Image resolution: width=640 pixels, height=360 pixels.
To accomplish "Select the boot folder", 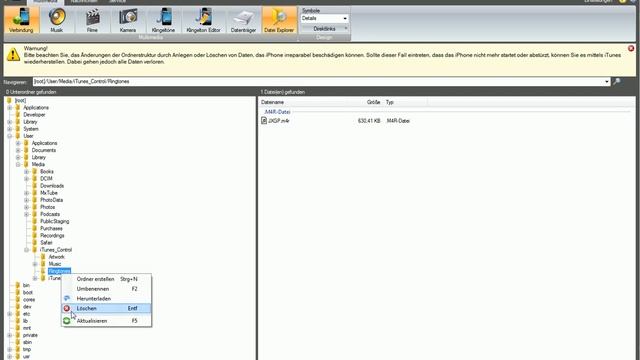I will click(x=27, y=293).
